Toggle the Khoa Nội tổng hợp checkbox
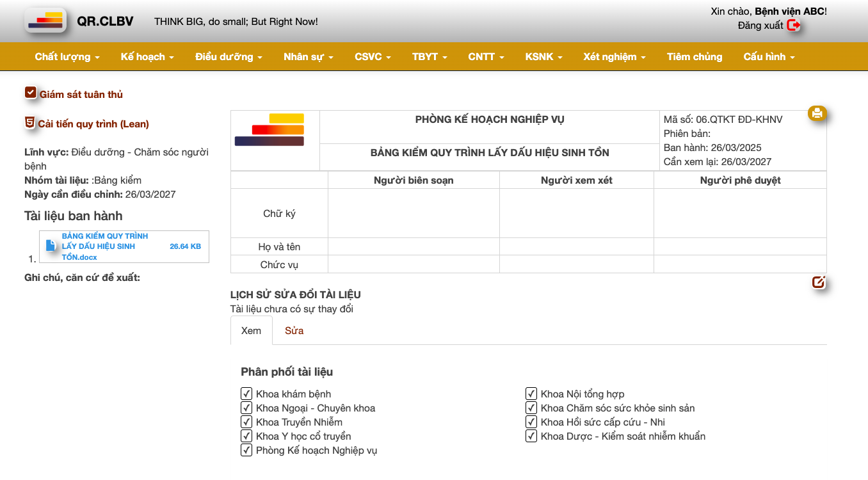The width and height of the screenshot is (868, 480). (x=531, y=394)
